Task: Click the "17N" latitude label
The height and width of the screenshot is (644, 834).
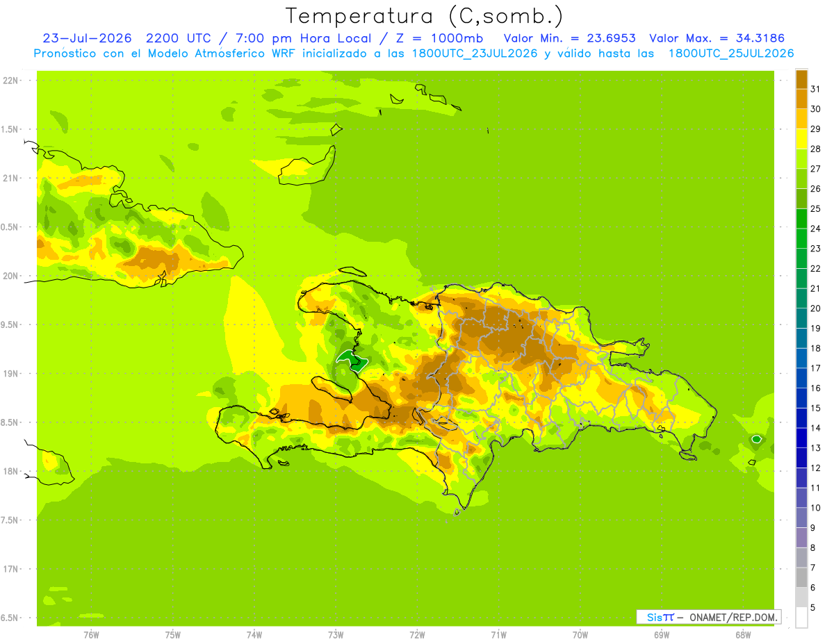Action: pos(12,569)
